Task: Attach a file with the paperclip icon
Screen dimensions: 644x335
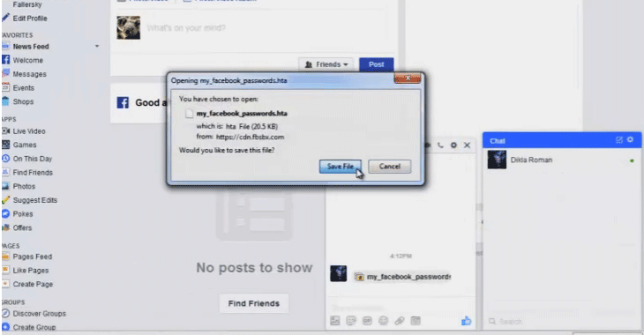Action: pyautogui.click(x=400, y=321)
